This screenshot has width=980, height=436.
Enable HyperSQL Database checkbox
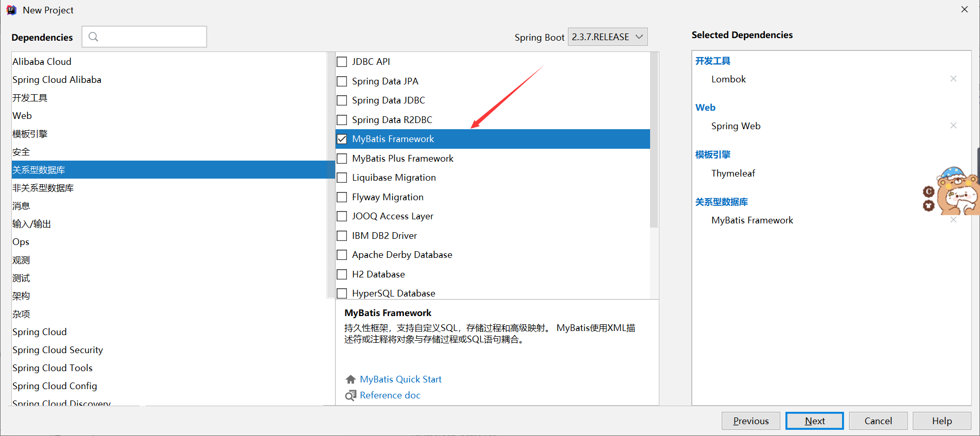[342, 293]
